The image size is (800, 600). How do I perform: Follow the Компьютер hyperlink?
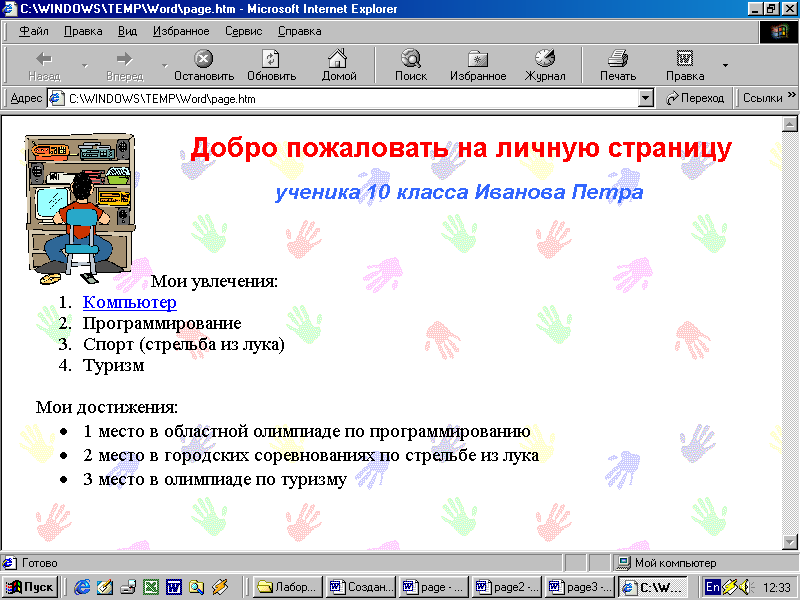click(x=130, y=302)
